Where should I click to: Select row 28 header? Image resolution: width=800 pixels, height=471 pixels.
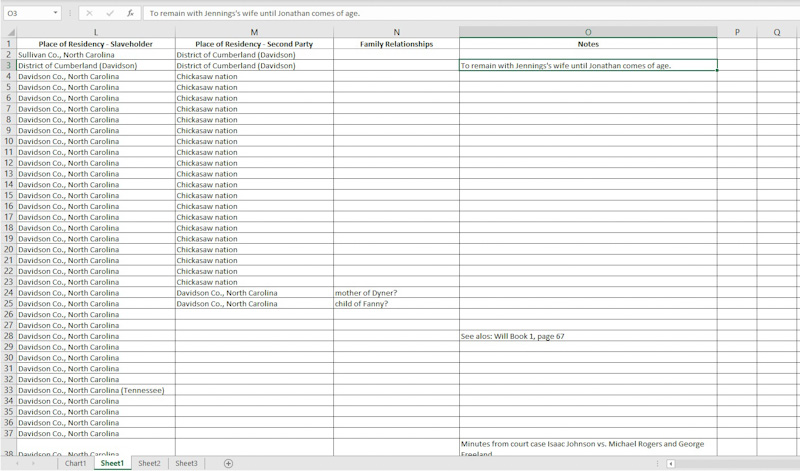click(8, 336)
